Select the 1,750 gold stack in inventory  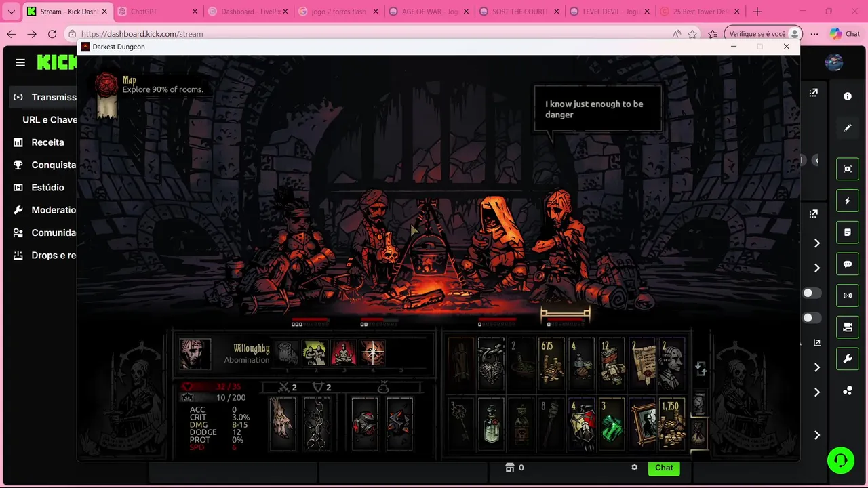pos(671,424)
